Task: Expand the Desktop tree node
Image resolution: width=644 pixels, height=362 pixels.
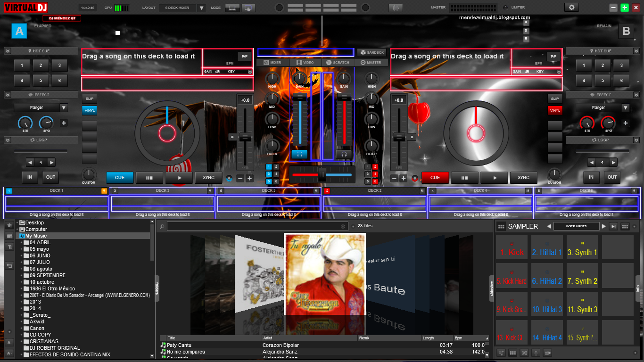Action: [17, 222]
